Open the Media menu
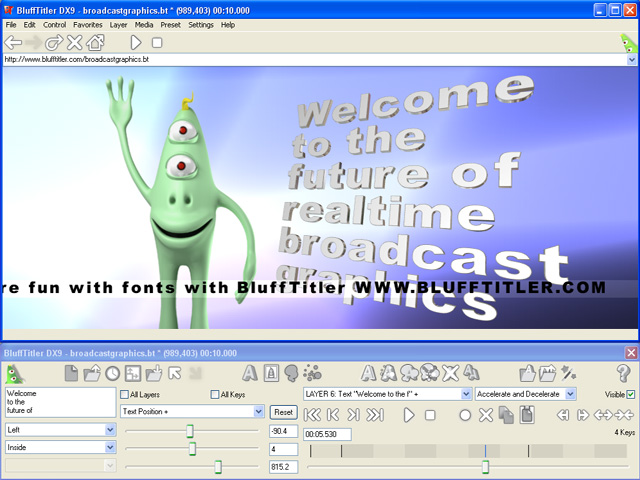Viewport: 640px width, 480px height. 144,25
